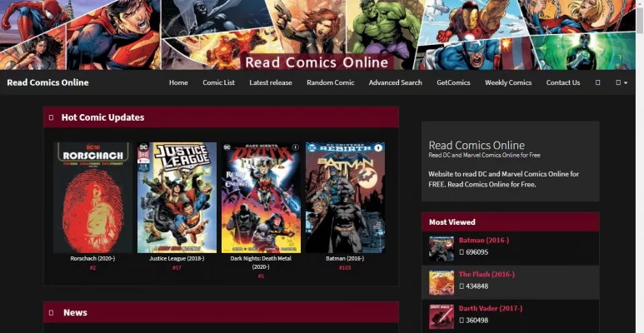Image resolution: width=644 pixels, height=333 pixels.
Task: Click the GetComics navigation link
Action: 453,82
